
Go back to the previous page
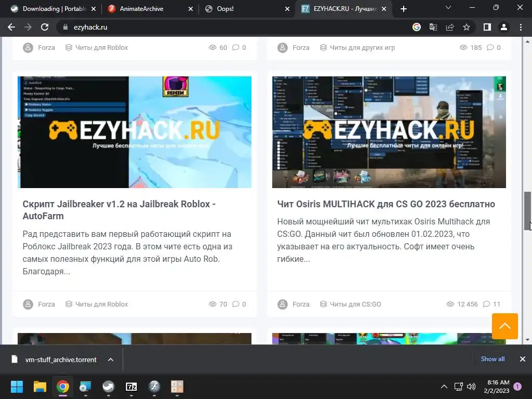[x=11, y=27]
